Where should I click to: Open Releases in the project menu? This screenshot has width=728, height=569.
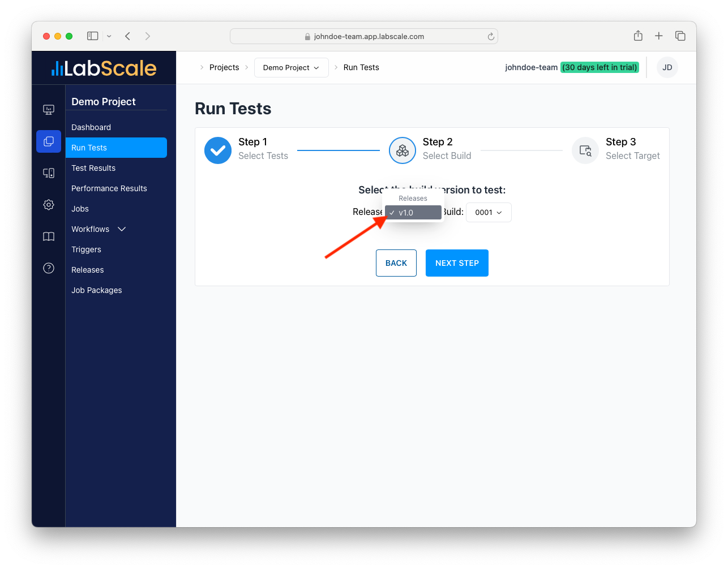tap(116, 270)
